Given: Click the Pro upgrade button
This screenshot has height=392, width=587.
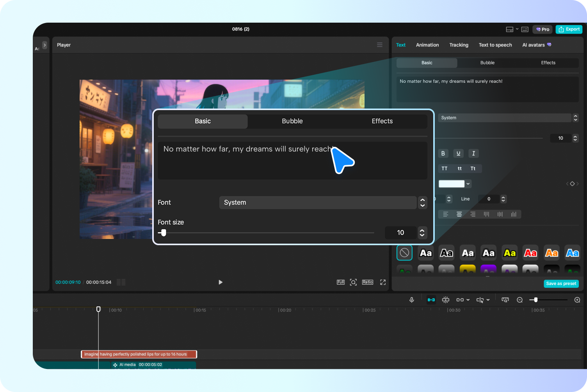Looking at the screenshot, I should pyautogui.click(x=543, y=29).
